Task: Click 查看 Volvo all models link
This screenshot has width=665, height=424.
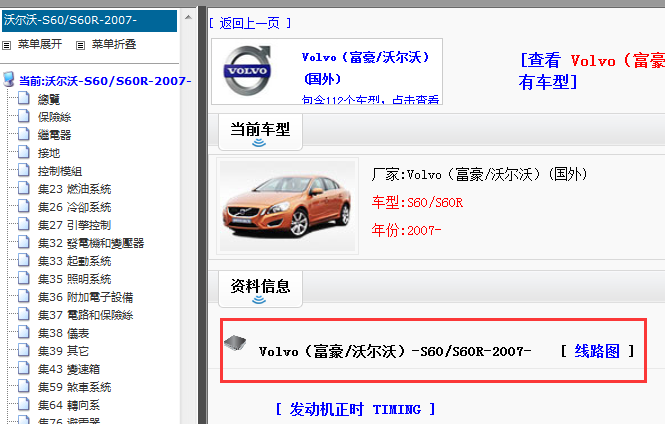Action: [592, 71]
